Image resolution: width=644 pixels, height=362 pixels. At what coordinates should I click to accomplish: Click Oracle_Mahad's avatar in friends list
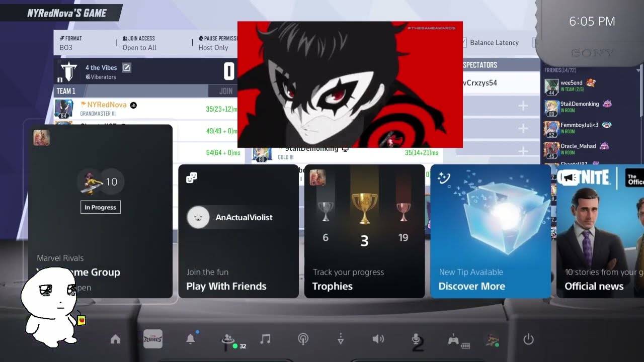pos(551,150)
